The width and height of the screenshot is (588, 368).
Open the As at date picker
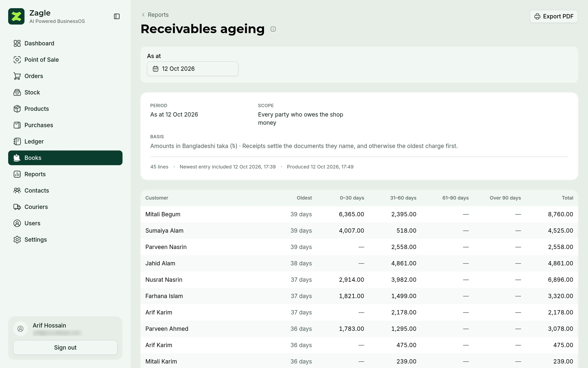pyautogui.click(x=193, y=69)
